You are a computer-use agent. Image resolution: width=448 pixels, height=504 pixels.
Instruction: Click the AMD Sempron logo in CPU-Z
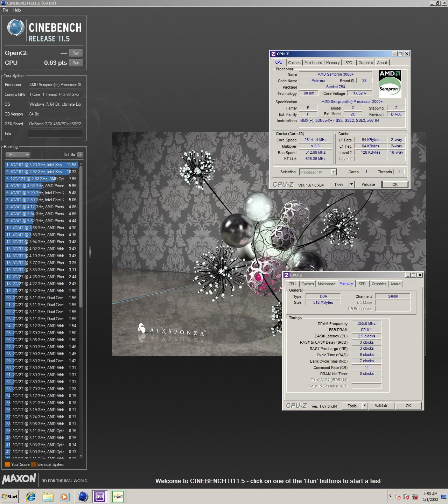point(390,84)
